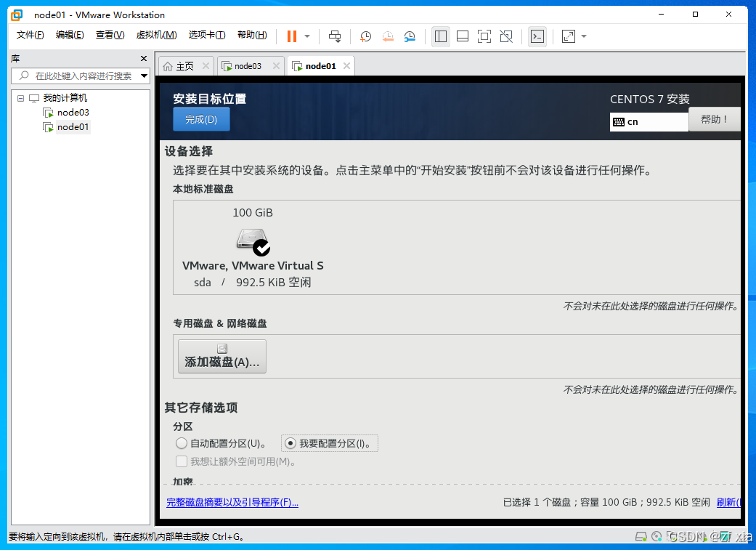Click the 其它存储选项 heading

(201, 408)
